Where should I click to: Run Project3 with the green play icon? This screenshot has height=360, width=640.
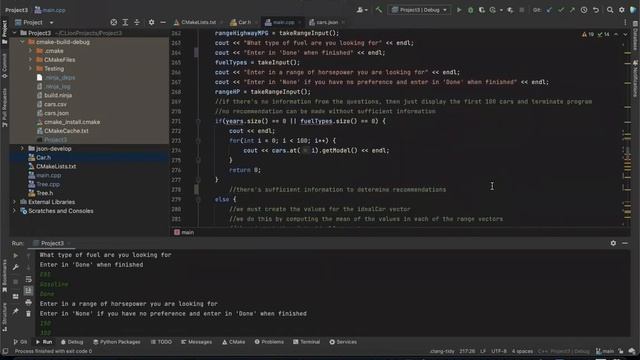pyautogui.click(x=459, y=10)
